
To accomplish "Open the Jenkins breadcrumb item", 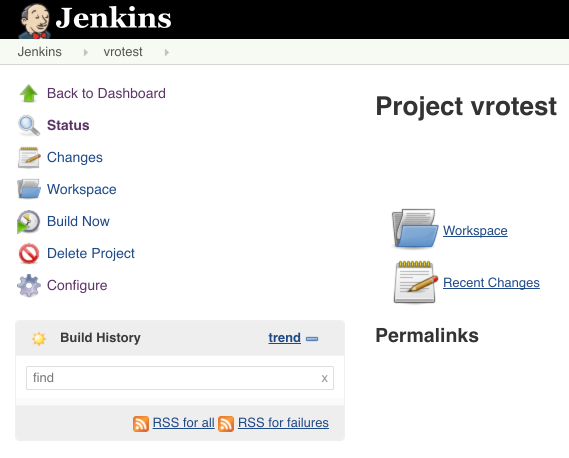I will (x=40, y=52).
